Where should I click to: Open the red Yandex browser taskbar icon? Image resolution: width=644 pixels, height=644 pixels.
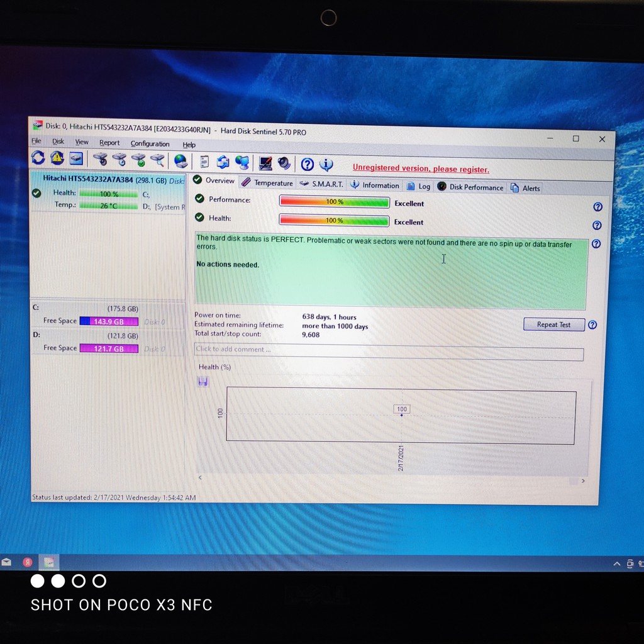tap(28, 562)
